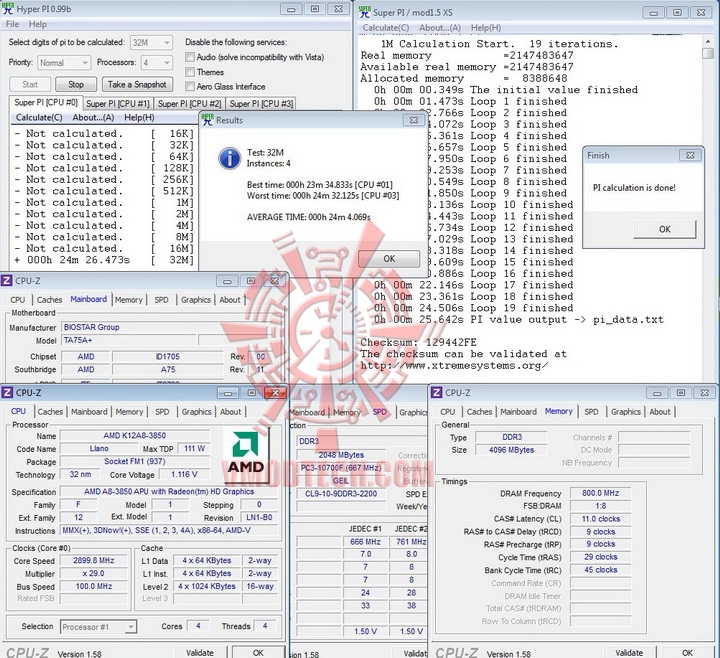Screen dimensions: 720x658
Task: Click the AVERAGE TIME result text
Action: pos(309,217)
